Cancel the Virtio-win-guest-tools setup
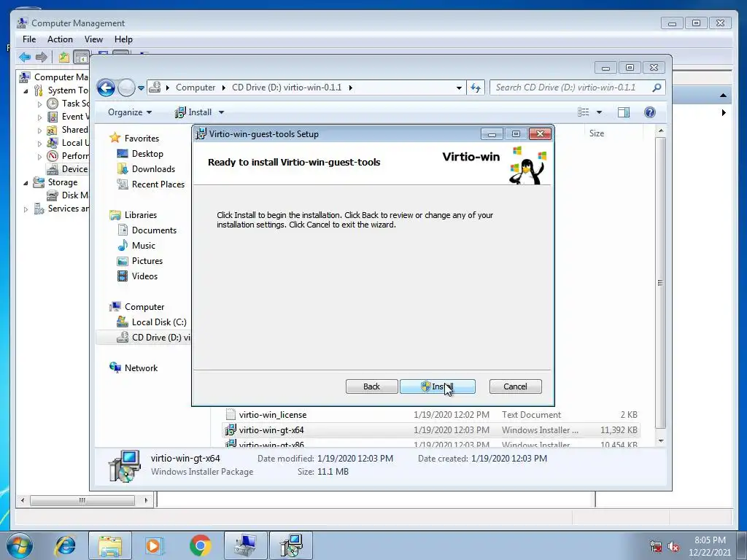Screen dimensions: 747x560 click(515, 386)
